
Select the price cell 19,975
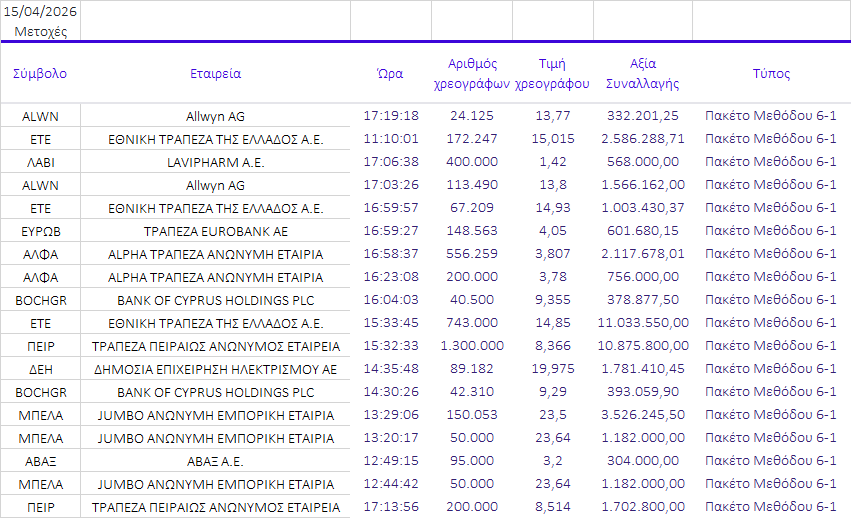click(552, 368)
